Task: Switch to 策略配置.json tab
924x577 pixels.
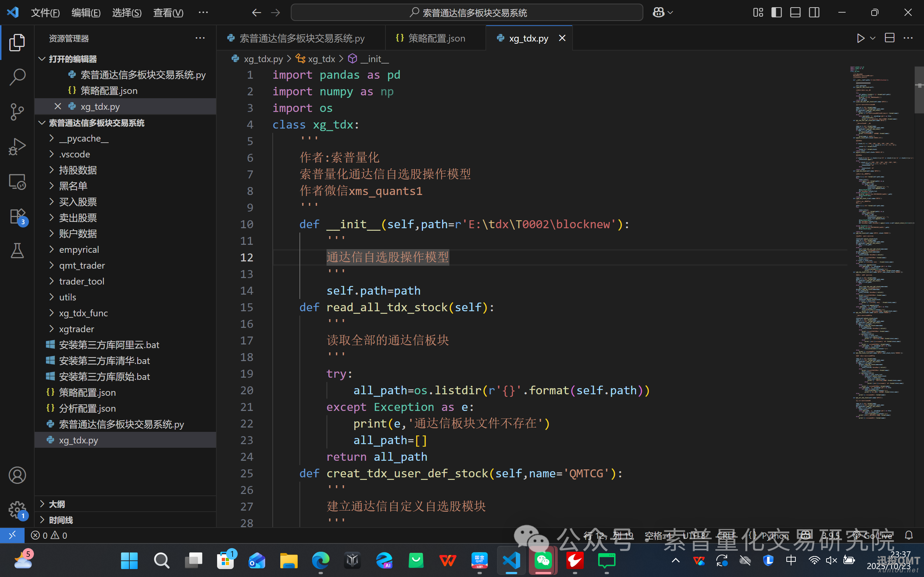Action: pos(436,38)
